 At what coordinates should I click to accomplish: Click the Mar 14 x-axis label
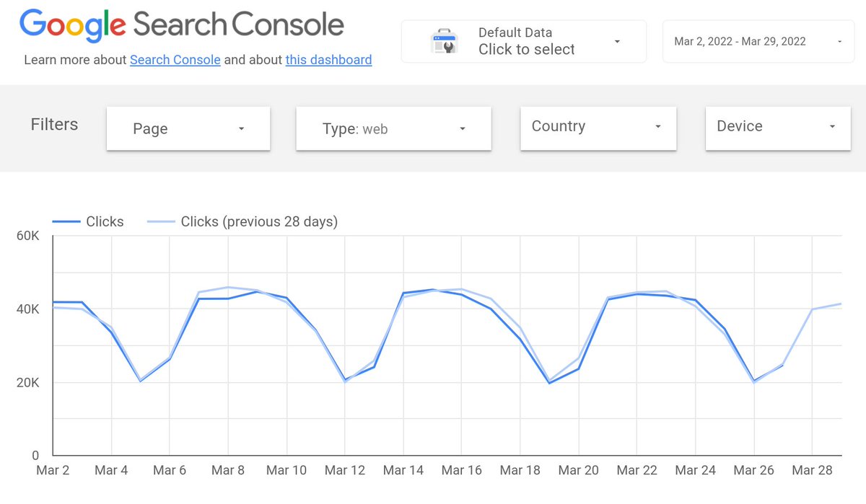403,470
